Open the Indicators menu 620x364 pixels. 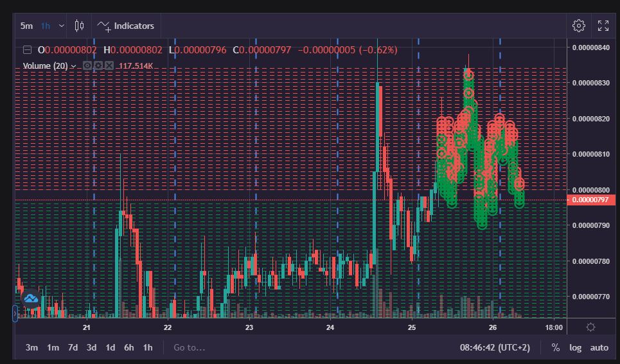pyautogui.click(x=126, y=26)
